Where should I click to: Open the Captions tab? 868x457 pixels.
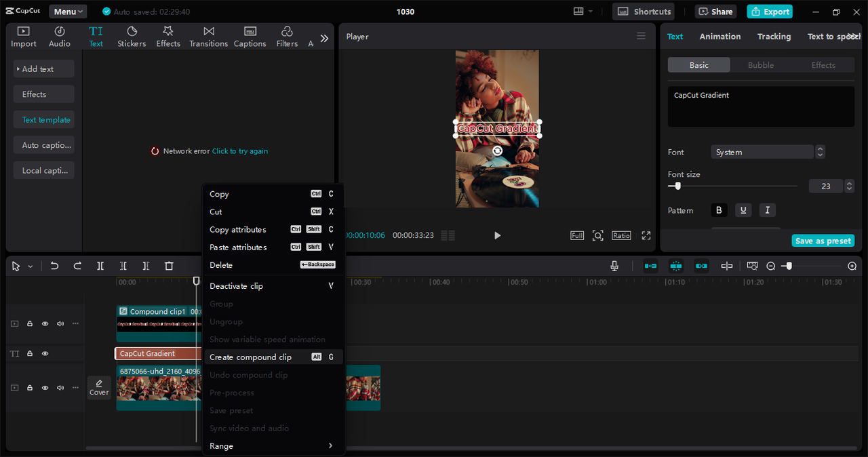(x=250, y=37)
